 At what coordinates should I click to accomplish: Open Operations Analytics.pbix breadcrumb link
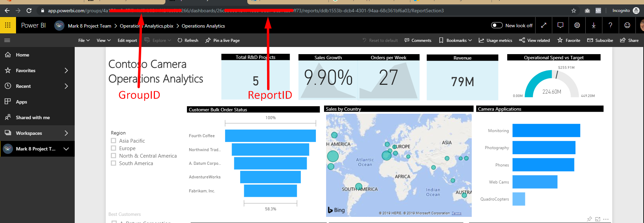[x=146, y=26]
